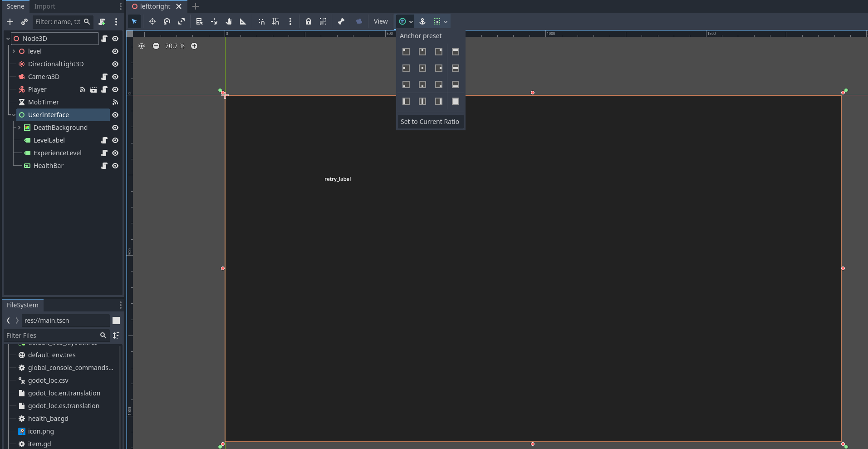Select the Center Right anchor preset
The image size is (868, 449).
pyautogui.click(x=439, y=68)
